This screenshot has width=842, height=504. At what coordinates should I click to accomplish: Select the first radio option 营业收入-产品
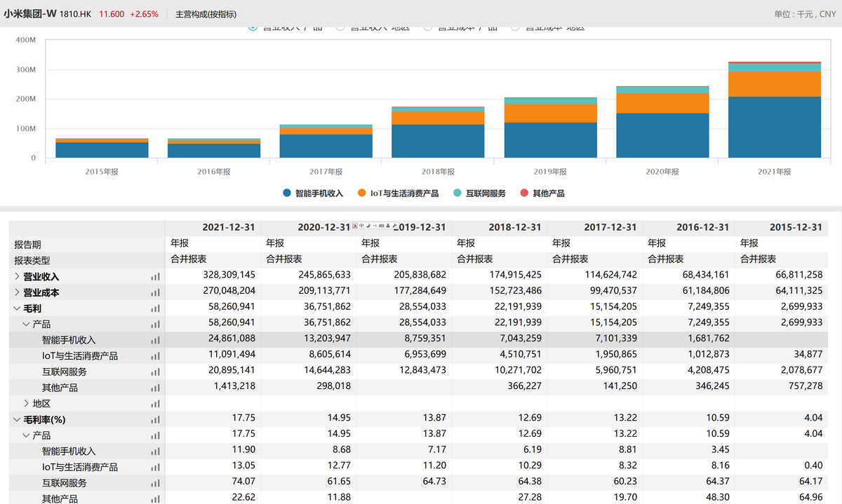coord(253,27)
